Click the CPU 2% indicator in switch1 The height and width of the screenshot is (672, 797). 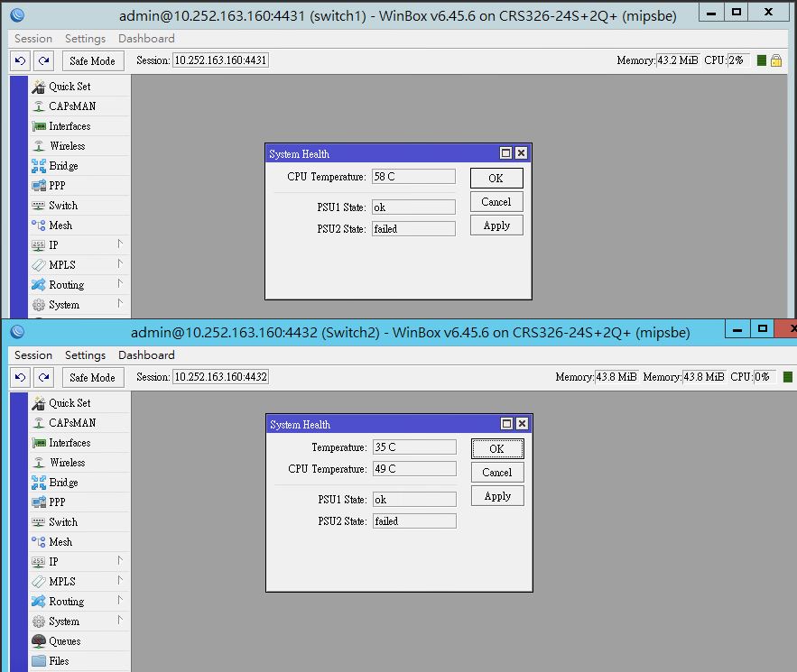[738, 60]
